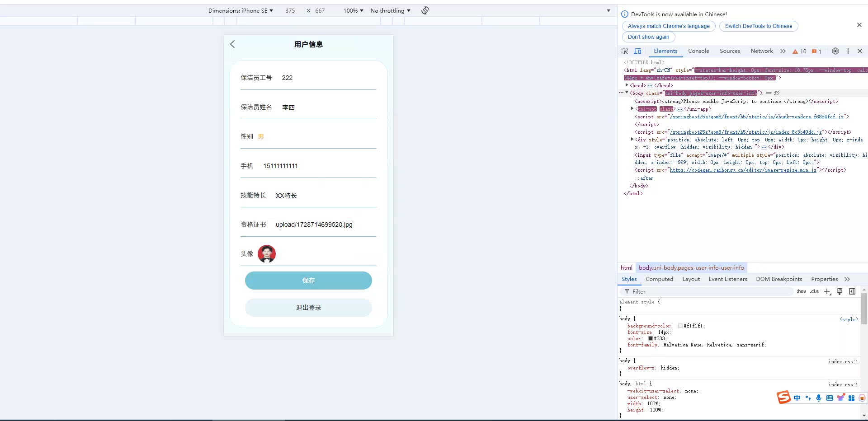The image size is (868, 421).
Task: Activate the inspect element picker icon
Action: coord(625,51)
